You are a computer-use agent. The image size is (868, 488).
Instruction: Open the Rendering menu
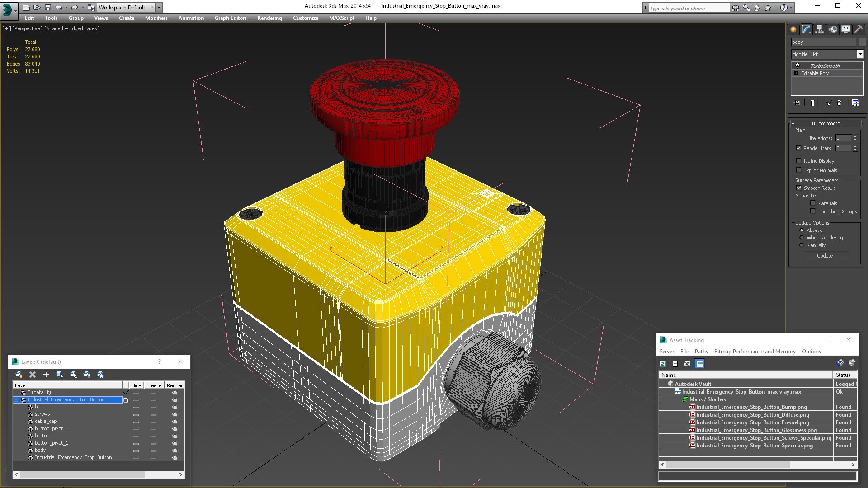(x=269, y=18)
